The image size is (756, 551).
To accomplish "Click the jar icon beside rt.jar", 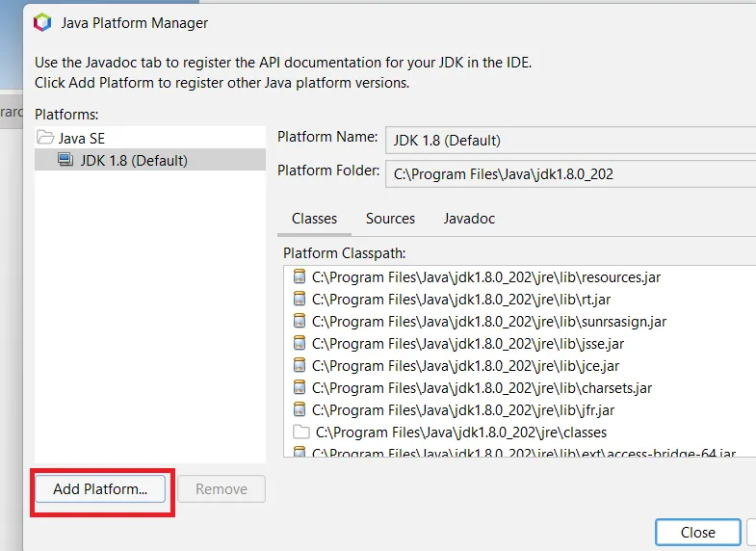I will pyautogui.click(x=300, y=299).
